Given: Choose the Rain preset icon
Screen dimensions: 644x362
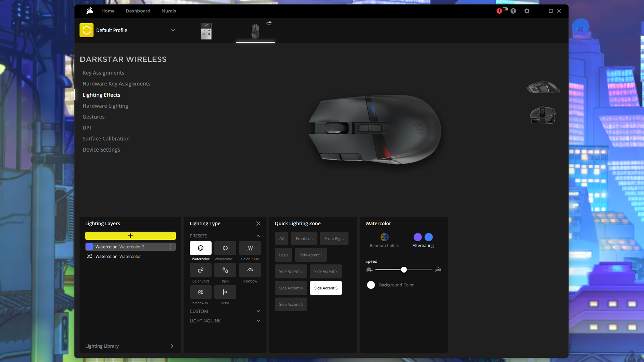Looking at the screenshot, I should pos(225,270).
